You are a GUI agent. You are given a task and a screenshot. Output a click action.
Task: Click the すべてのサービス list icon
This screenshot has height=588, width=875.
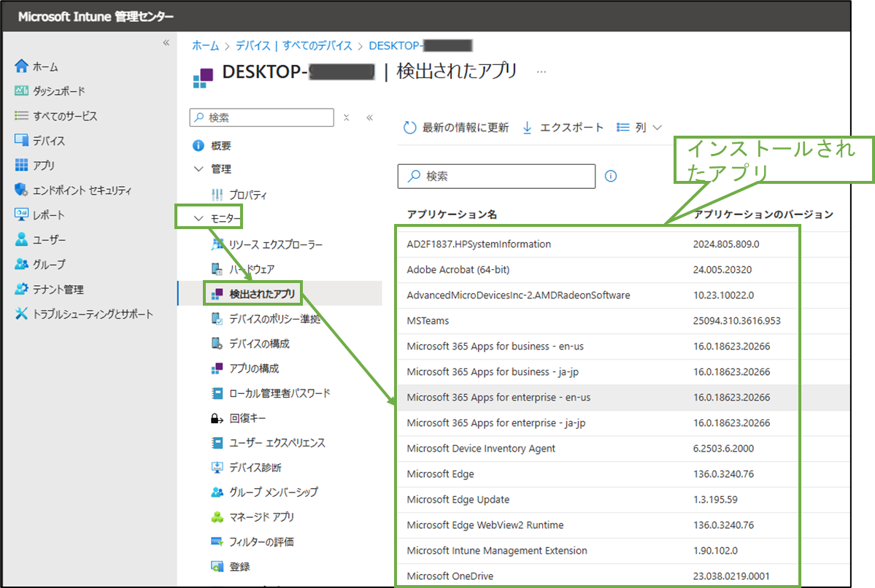[21, 115]
